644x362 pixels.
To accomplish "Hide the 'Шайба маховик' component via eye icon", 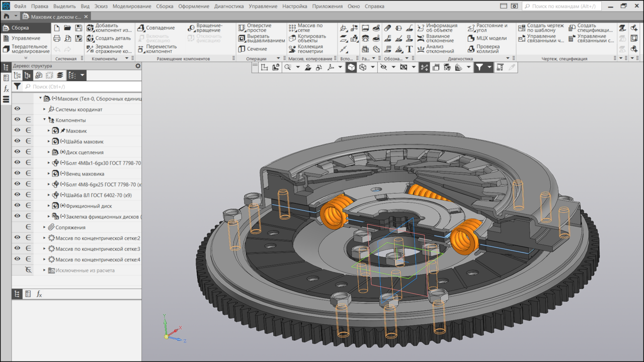I will point(17,141).
